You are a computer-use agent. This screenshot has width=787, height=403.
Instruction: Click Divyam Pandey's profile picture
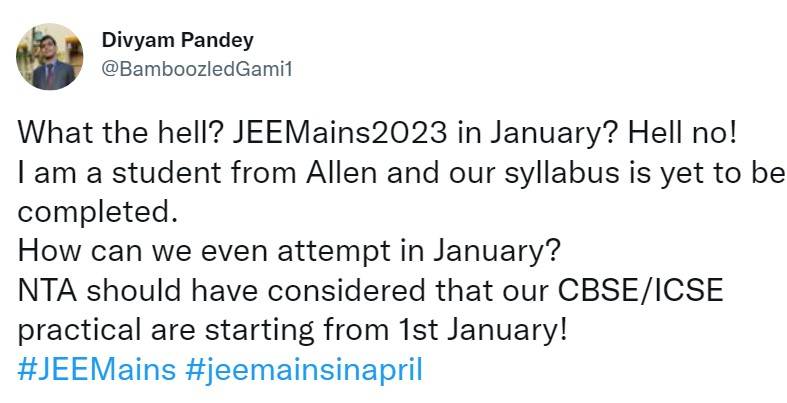tap(50, 56)
